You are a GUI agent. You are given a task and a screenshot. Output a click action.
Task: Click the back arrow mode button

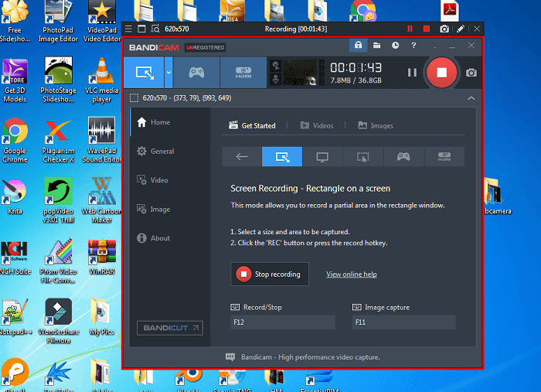(241, 157)
